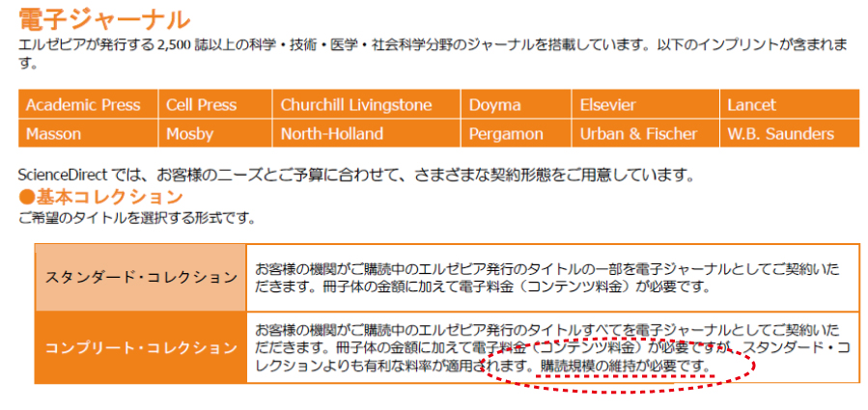
Task: Click the line ご希望のタイトルを選択する形式です
Action: [x=137, y=217]
